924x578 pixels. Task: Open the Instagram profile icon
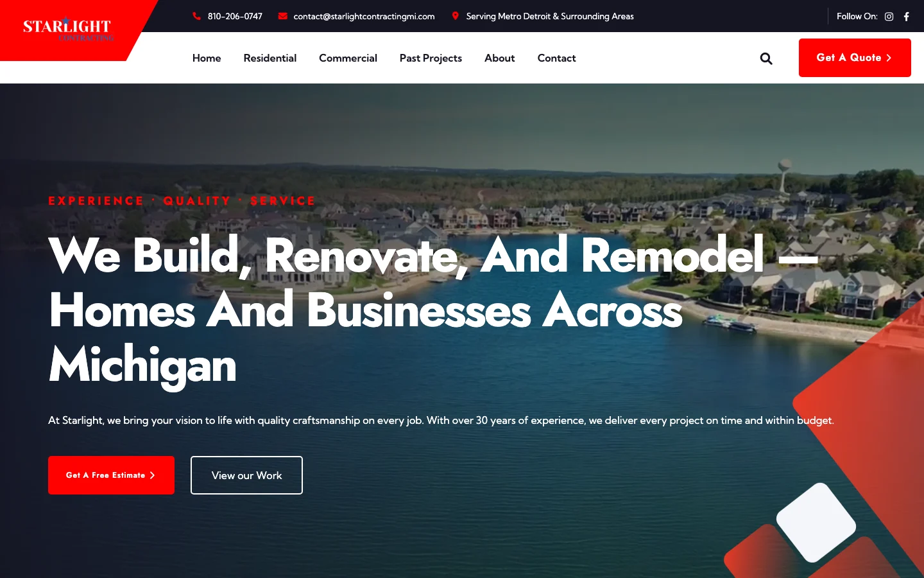pos(889,17)
